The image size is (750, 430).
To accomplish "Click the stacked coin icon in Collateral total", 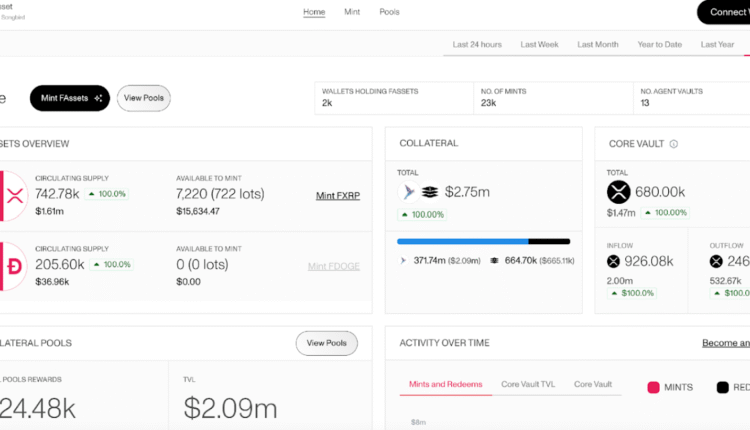I will [x=431, y=192].
